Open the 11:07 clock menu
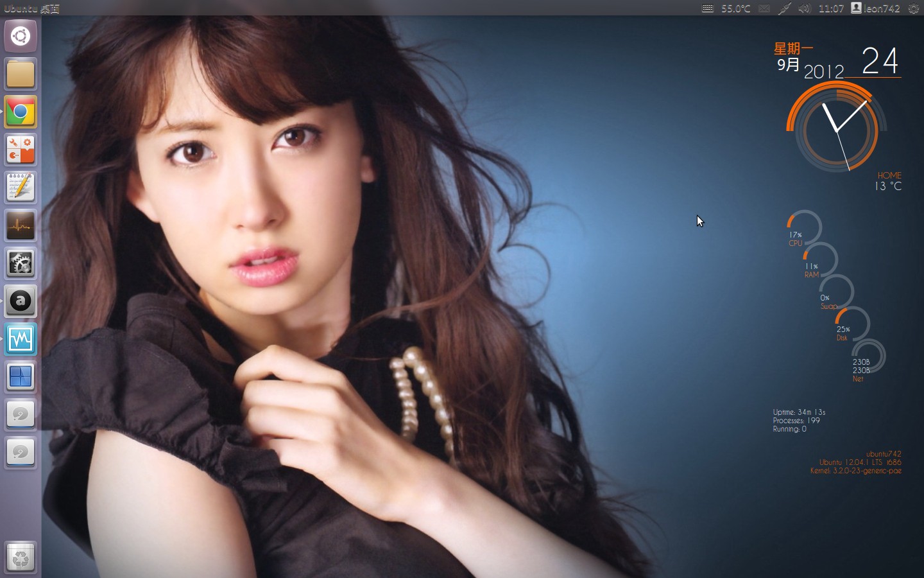The height and width of the screenshot is (578, 924). coord(831,8)
